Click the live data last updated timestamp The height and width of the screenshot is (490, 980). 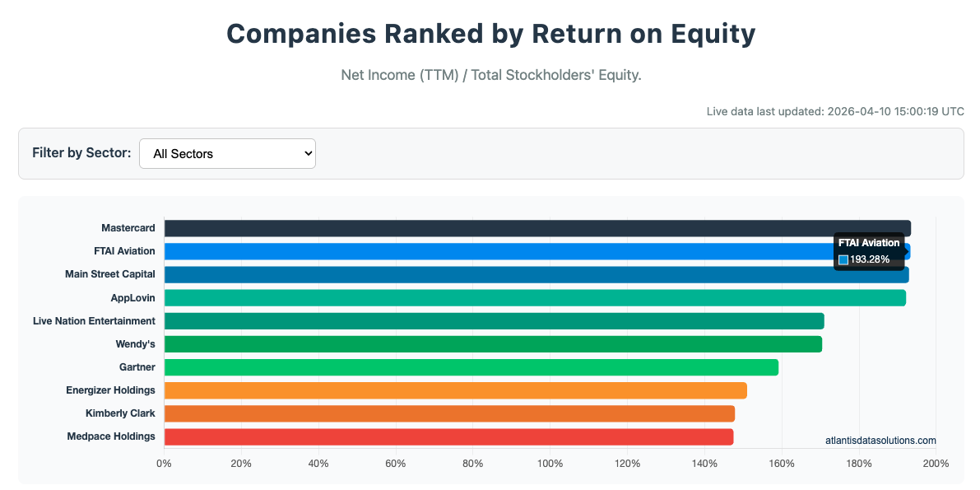point(834,111)
